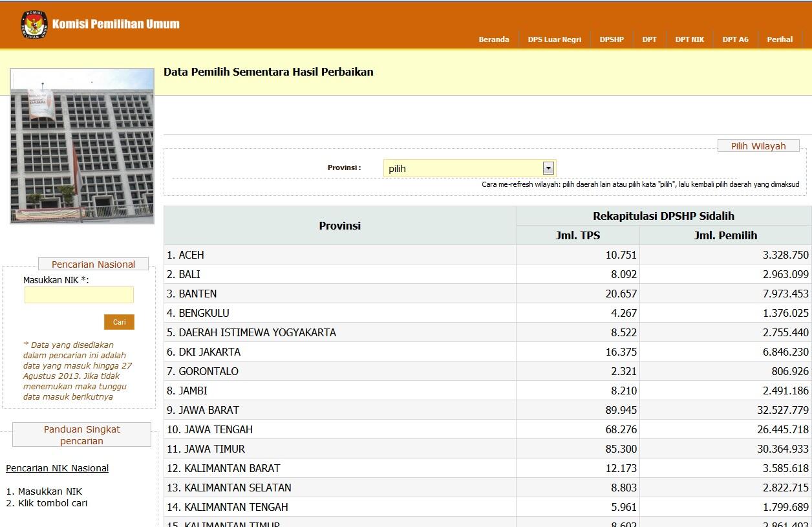Screen dimensions: 812x527
Task: Select the KALIMANTAN SELATAN row
Action: point(487,488)
